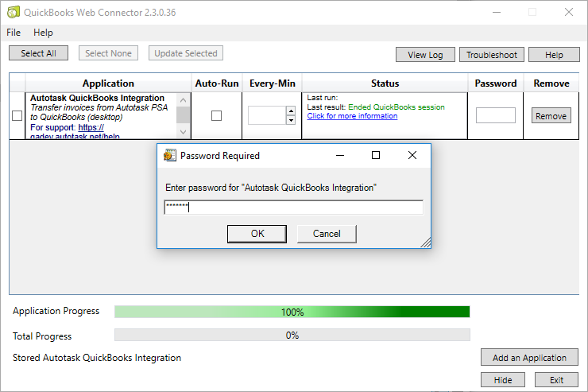The image size is (588, 392).
Task: Click 'Stored Autotask QuickBooks Integration' status message
Action: point(97,358)
